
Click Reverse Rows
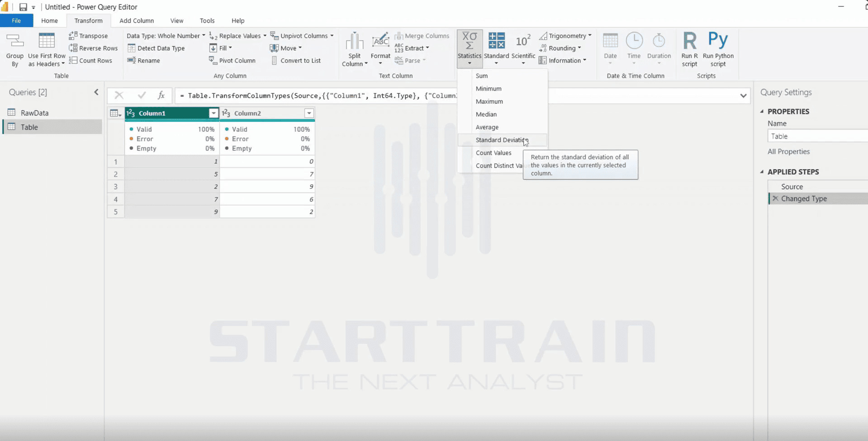pos(93,48)
